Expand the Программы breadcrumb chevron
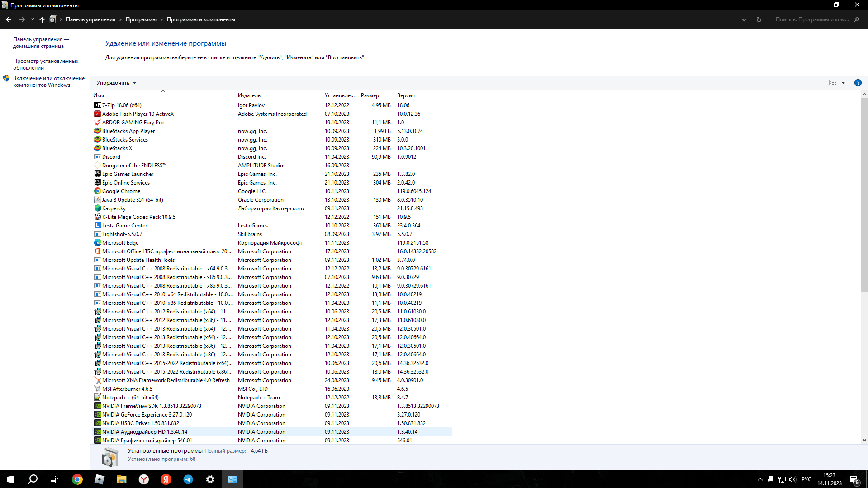Image resolution: width=868 pixels, height=488 pixels. click(161, 19)
